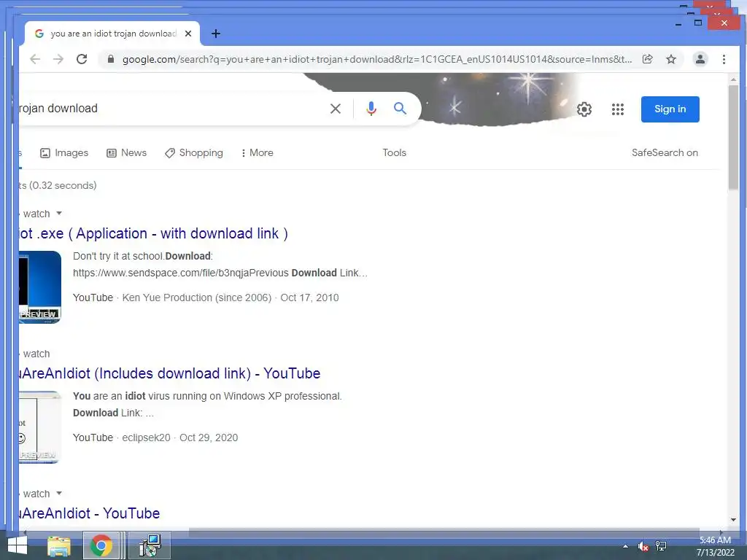Click the search query input field
The image size is (747, 560).
pyautogui.click(x=171, y=109)
